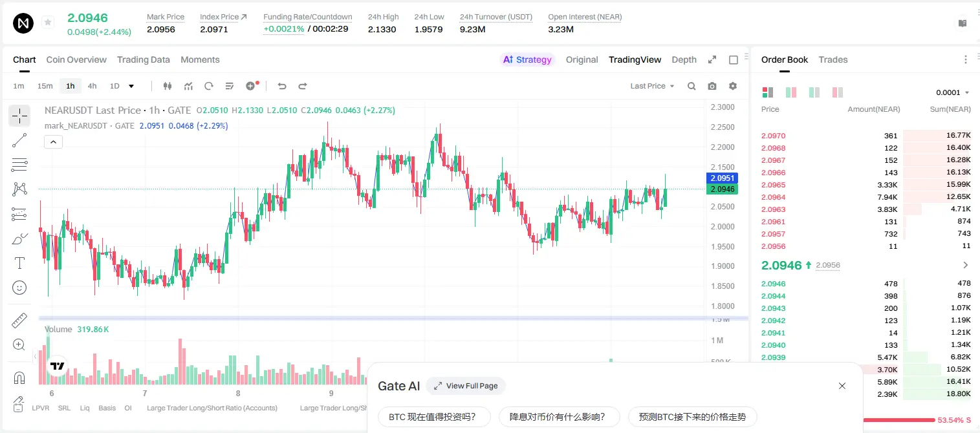Open the candlestick chart type icon
The width and height of the screenshot is (980, 433).
(x=168, y=86)
